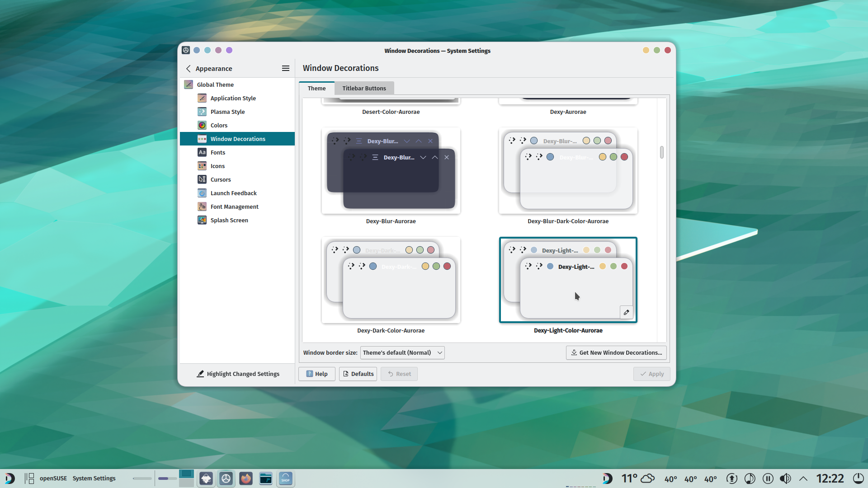Open the volume control tray icon
The height and width of the screenshot is (488, 868).
pyautogui.click(x=785, y=478)
